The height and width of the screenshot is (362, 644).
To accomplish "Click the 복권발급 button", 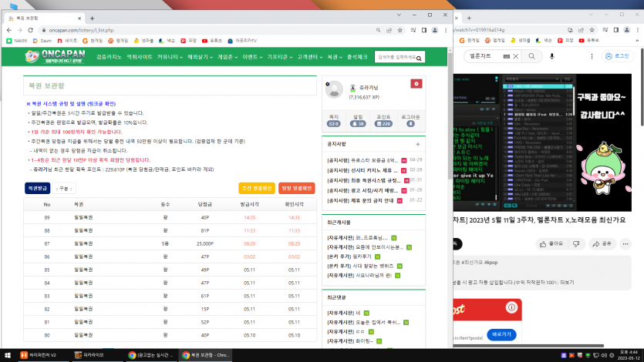I will 37,188.
